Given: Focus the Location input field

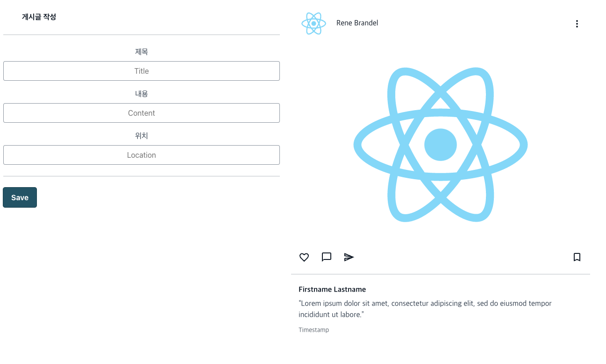Looking at the screenshot, I should pyautogui.click(x=142, y=155).
